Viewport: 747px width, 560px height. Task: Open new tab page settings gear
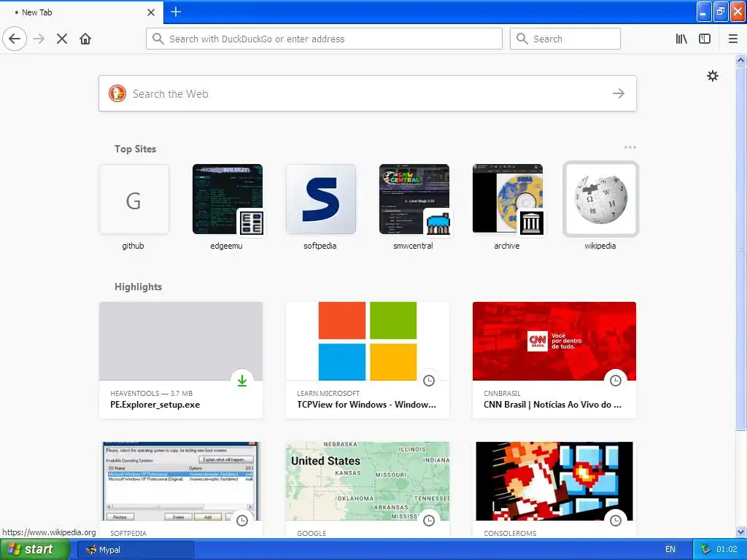click(712, 76)
